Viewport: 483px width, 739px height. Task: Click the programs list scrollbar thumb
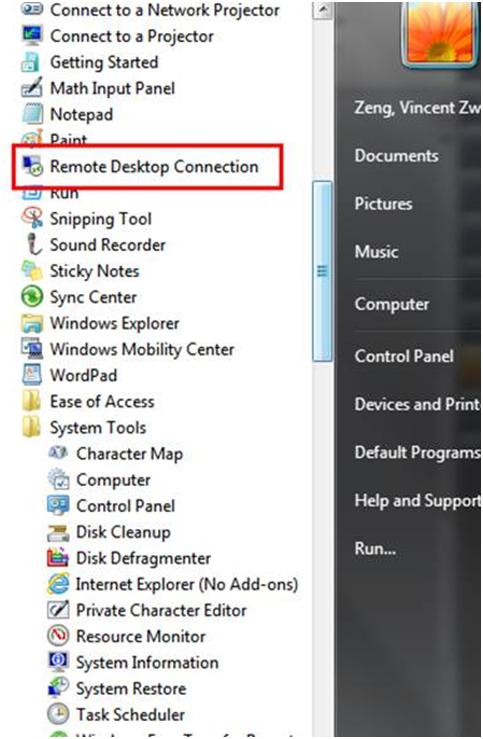click(322, 271)
